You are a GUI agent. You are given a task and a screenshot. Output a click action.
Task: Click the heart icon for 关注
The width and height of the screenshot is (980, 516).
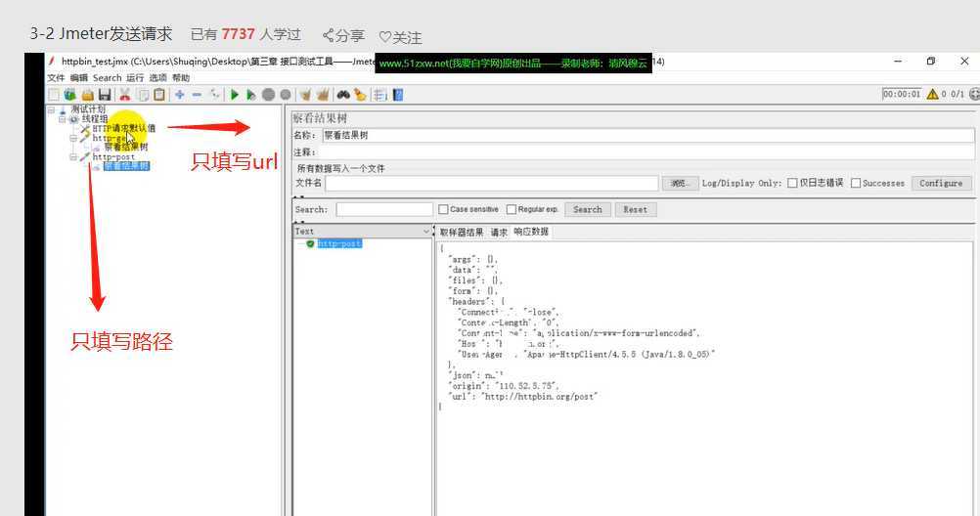click(x=385, y=37)
